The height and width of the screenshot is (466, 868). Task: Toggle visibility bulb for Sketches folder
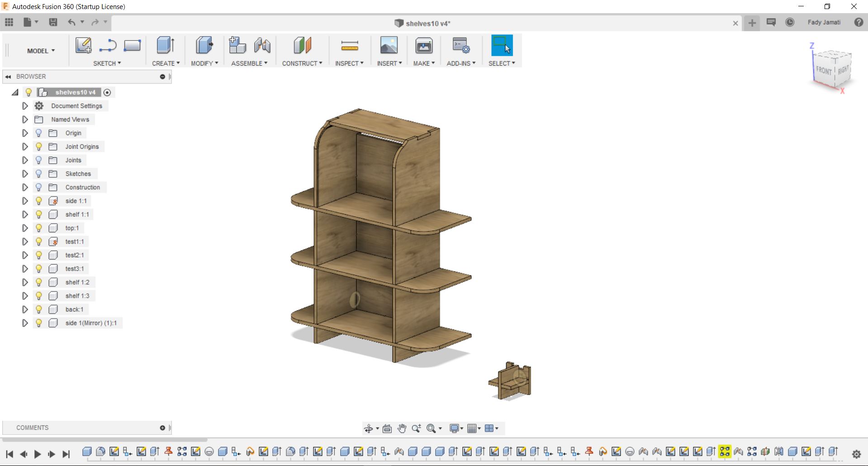click(x=39, y=174)
